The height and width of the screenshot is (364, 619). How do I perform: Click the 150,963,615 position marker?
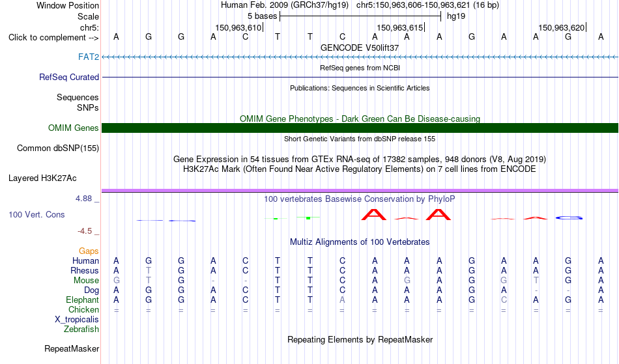[400, 27]
